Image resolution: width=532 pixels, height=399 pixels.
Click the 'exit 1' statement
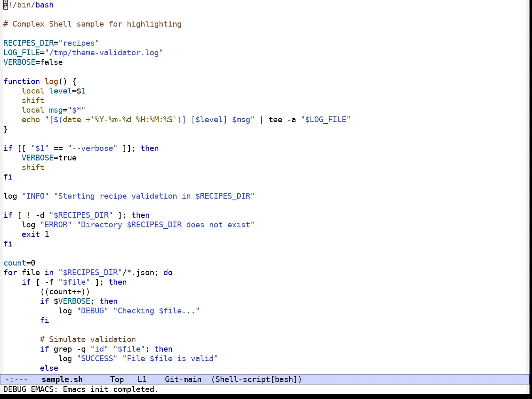[x=35, y=234]
